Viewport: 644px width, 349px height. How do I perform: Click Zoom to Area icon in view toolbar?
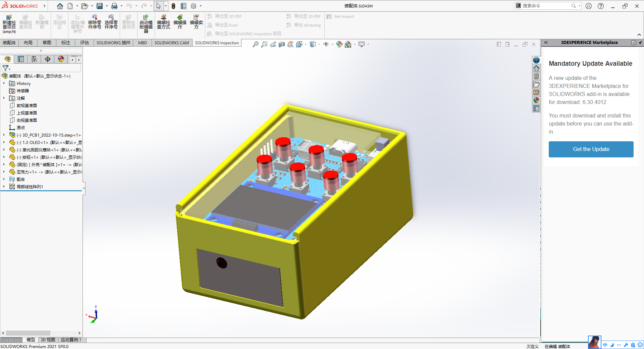click(264, 44)
